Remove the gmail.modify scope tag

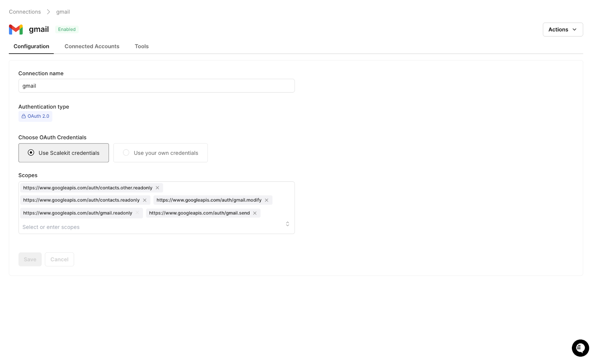(266, 200)
